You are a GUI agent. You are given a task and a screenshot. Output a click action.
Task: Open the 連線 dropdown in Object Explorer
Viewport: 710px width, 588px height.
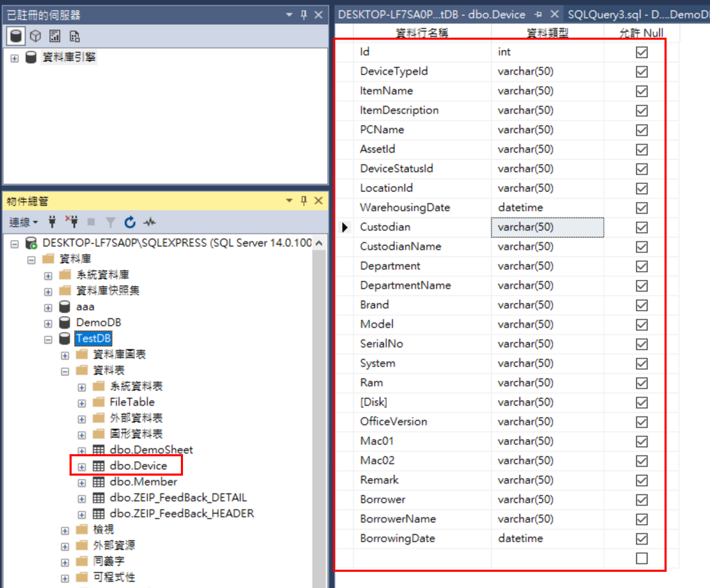[x=24, y=223]
